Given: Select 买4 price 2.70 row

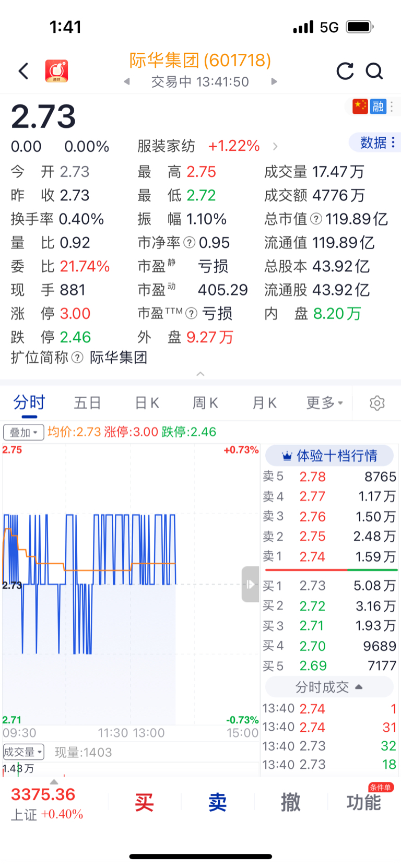Looking at the screenshot, I should pos(329,646).
